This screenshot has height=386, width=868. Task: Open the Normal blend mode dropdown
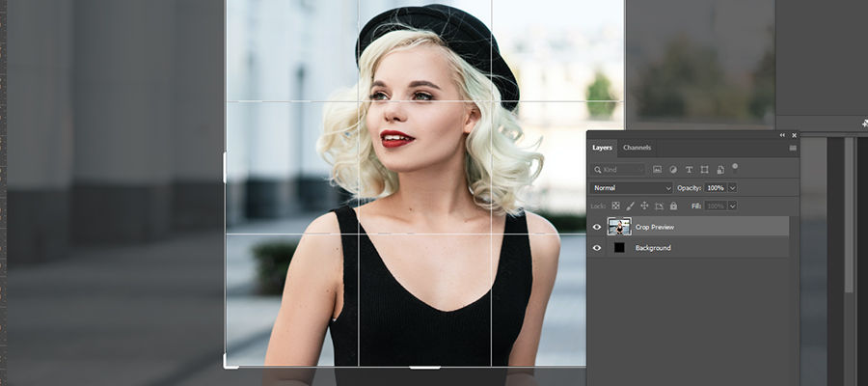click(x=631, y=188)
